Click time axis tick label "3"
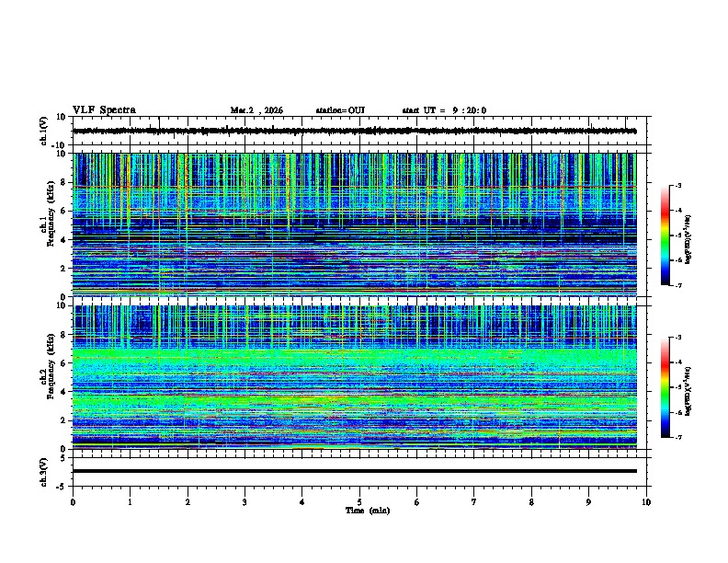Viewport: 728px width, 563px height. tap(245, 502)
